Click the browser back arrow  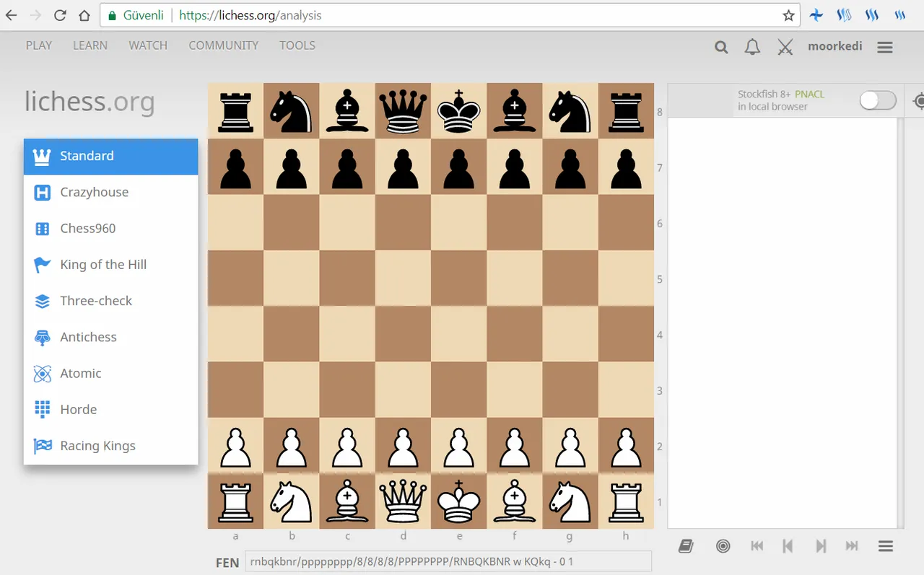point(11,15)
